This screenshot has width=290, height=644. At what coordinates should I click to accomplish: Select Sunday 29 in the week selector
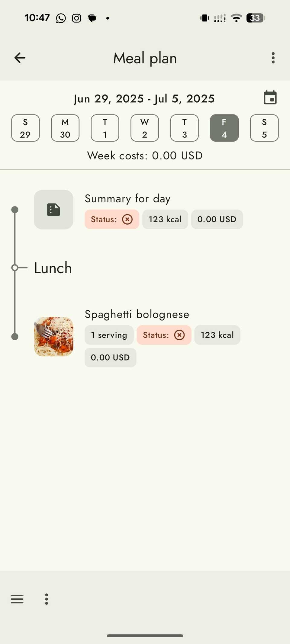click(x=25, y=128)
